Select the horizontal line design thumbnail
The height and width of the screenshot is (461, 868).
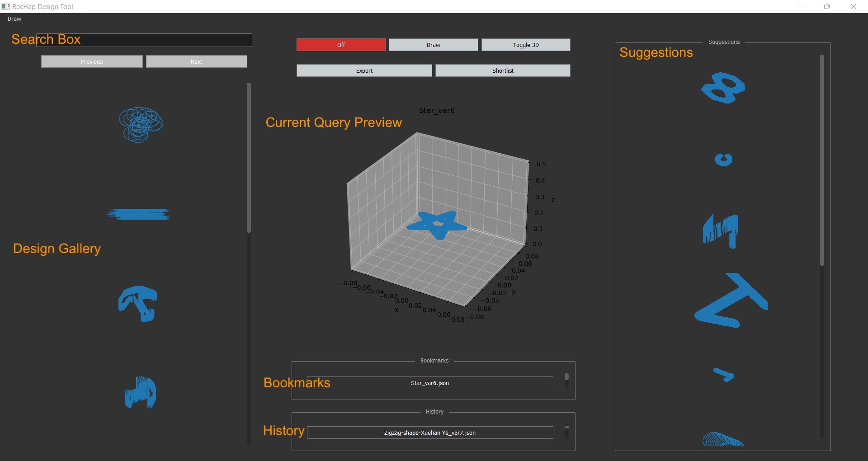click(x=138, y=214)
